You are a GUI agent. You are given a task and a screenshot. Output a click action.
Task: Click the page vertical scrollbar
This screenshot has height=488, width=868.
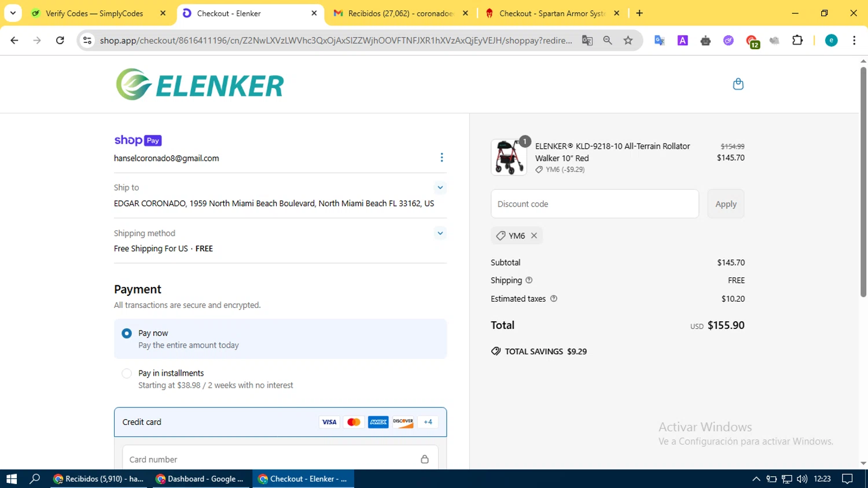click(863, 182)
